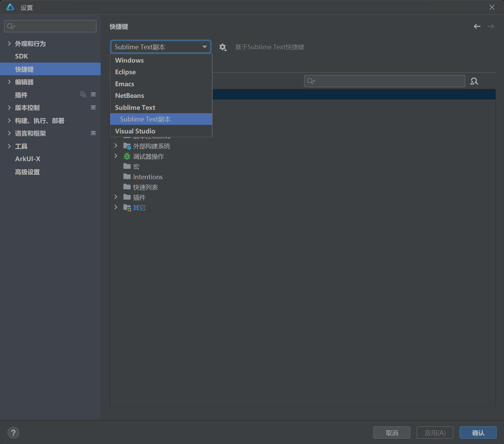The height and width of the screenshot is (444, 504).
Task: Expand the plugins folder in keymap tree
Action: pyautogui.click(x=116, y=197)
